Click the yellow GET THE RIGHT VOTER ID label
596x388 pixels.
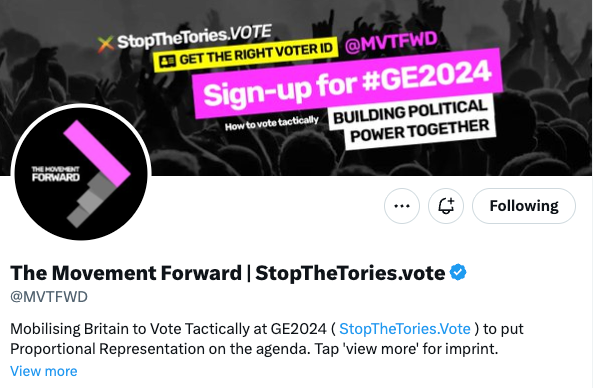coord(246,54)
